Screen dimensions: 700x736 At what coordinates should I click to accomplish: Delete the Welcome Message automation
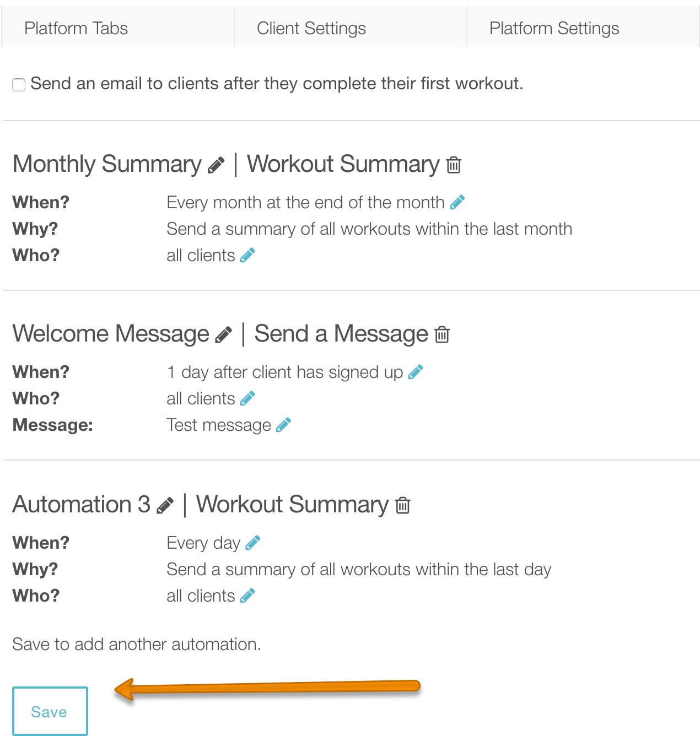click(x=440, y=334)
